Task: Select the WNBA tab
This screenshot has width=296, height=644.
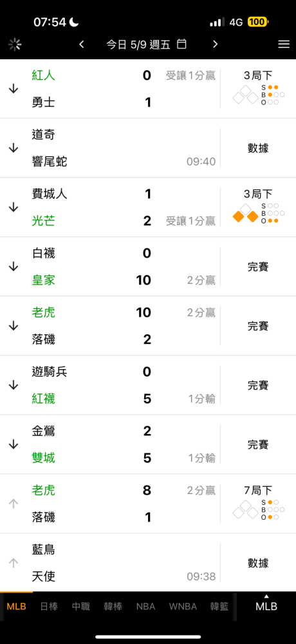Action: point(183,607)
